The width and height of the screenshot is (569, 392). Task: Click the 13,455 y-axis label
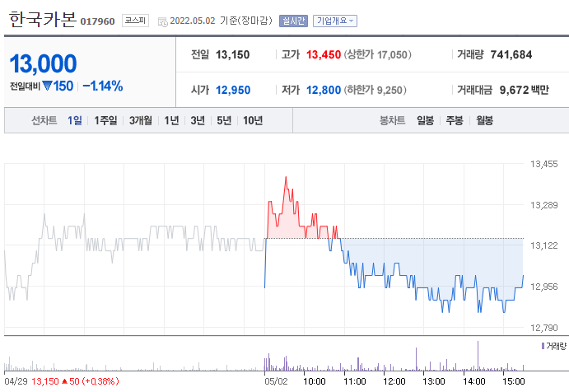(x=544, y=164)
